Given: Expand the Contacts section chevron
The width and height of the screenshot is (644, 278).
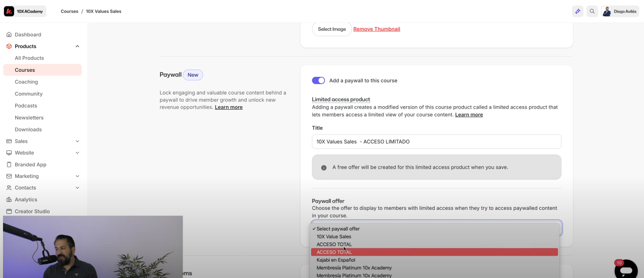Looking at the screenshot, I should (77, 188).
